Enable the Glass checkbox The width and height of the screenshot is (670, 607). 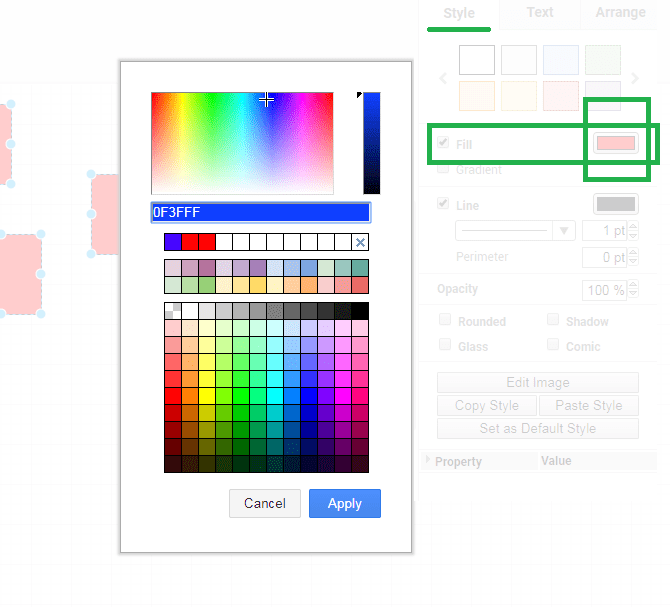click(445, 344)
